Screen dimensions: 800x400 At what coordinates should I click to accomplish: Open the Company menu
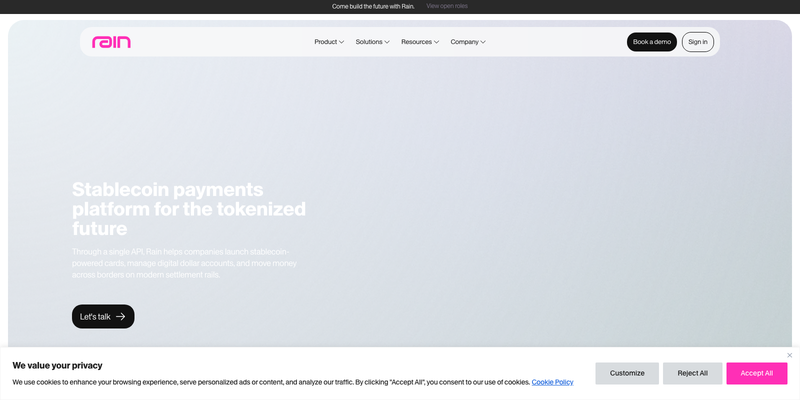tap(468, 42)
